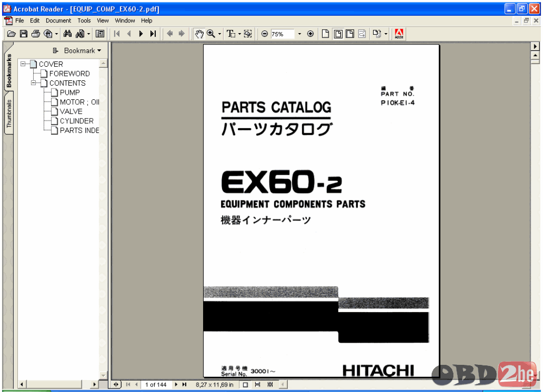Image resolution: width=543 pixels, height=392 pixels.
Task: Go to next page in toolbar
Action: tap(141, 34)
